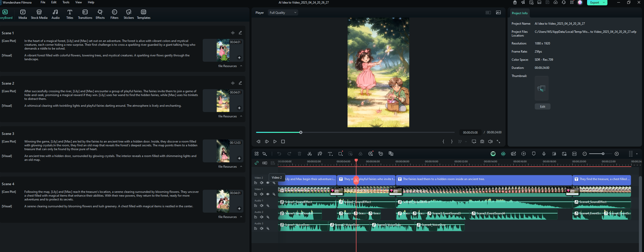Click the edit pencil icon for Scene 1
The width and height of the screenshot is (644, 252).
[240, 33]
